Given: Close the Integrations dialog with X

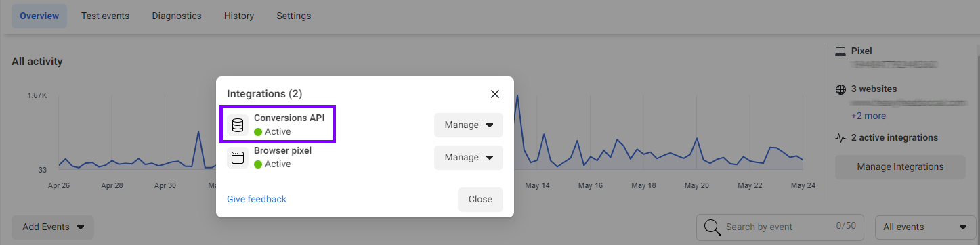Looking at the screenshot, I should 495,94.
